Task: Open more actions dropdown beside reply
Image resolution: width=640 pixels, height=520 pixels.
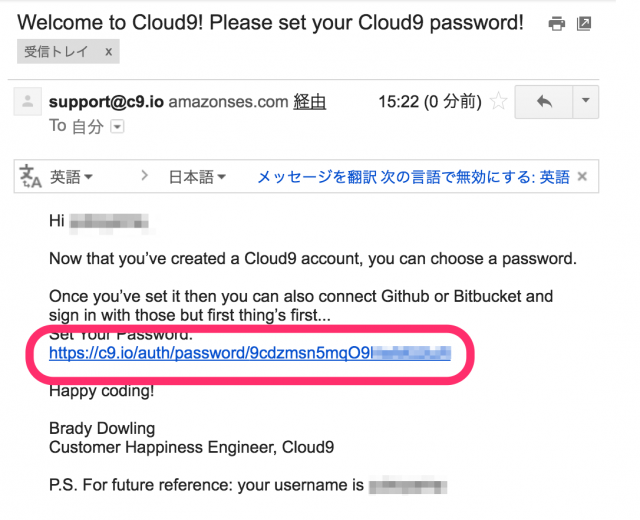Action: (x=586, y=102)
